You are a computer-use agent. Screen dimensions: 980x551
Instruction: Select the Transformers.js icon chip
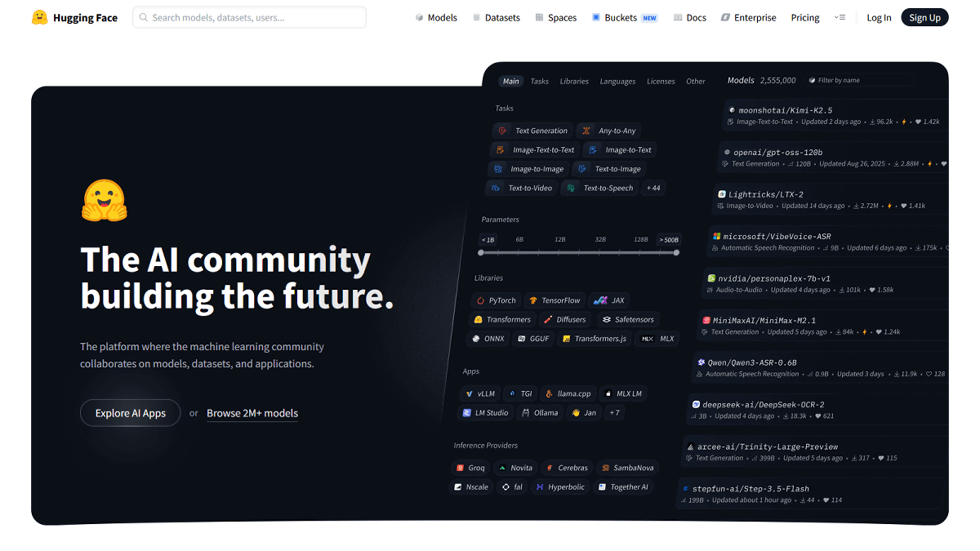coord(595,338)
